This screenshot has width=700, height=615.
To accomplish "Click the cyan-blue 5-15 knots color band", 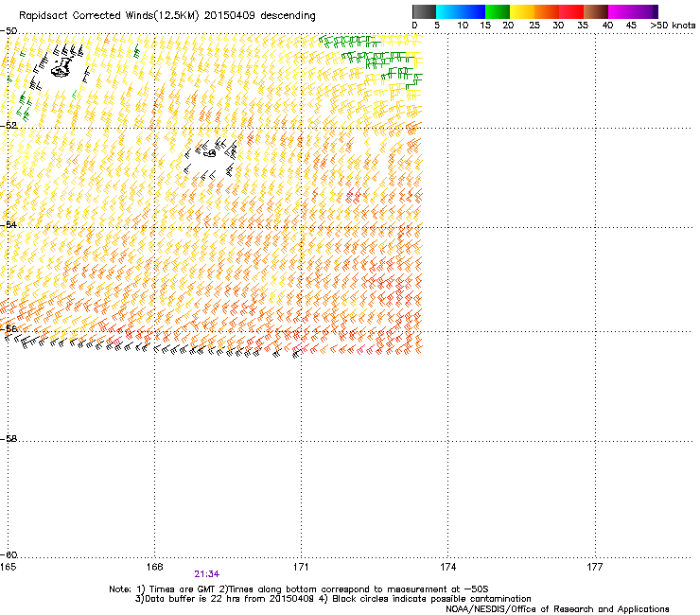I will point(461,11).
